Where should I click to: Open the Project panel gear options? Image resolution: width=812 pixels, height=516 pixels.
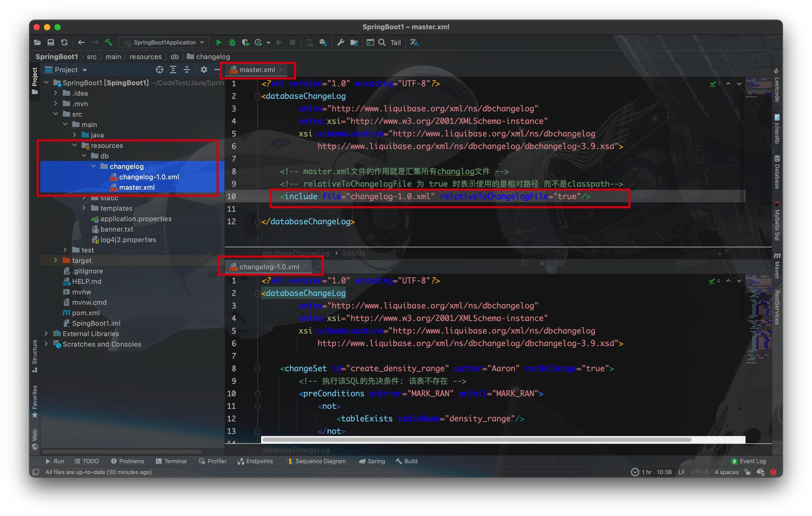click(x=204, y=70)
